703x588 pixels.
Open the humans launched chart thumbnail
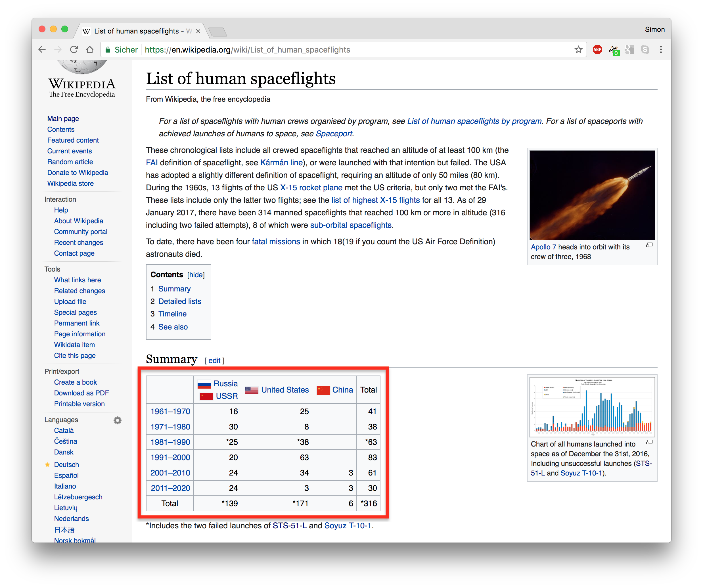point(592,406)
